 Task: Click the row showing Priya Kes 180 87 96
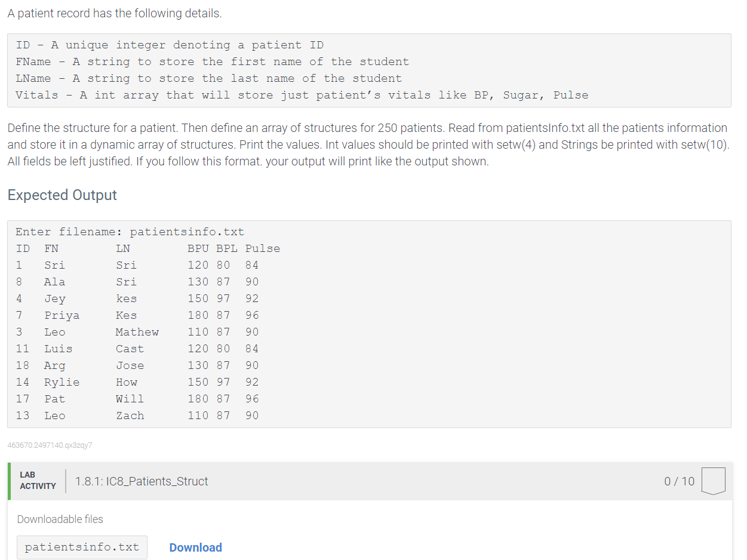click(x=146, y=315)
